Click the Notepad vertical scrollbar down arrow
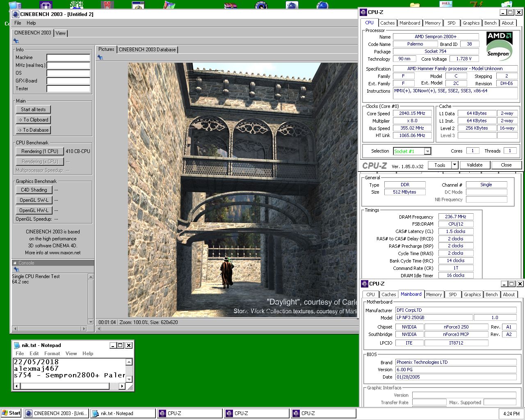This screenshot has width=525, height=420. coord(129,379)
